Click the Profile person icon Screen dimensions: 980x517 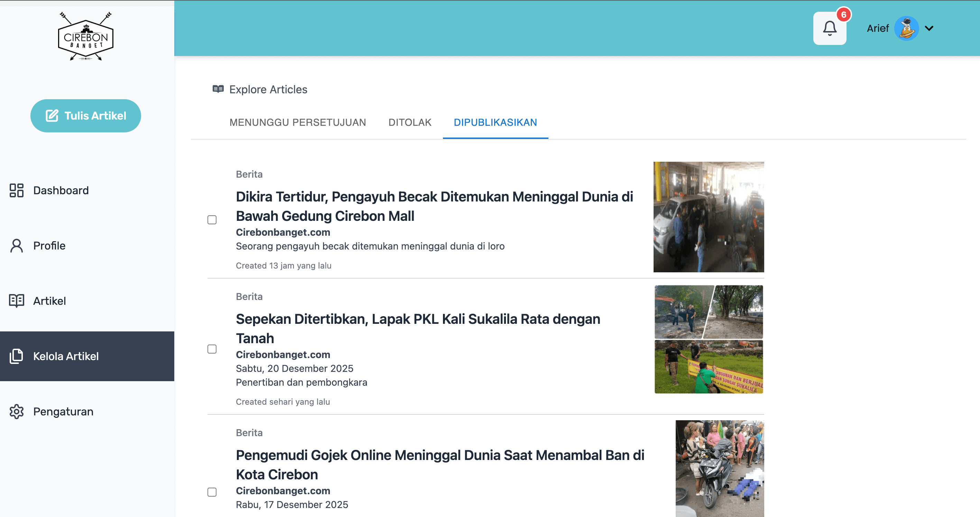click(x=16, y=246)
